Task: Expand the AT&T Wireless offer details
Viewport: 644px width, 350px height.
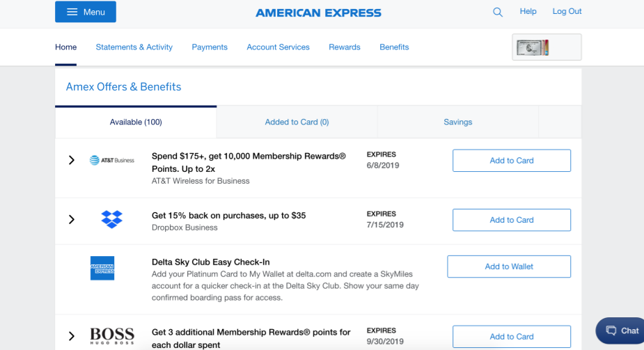Action: (71, 160)
